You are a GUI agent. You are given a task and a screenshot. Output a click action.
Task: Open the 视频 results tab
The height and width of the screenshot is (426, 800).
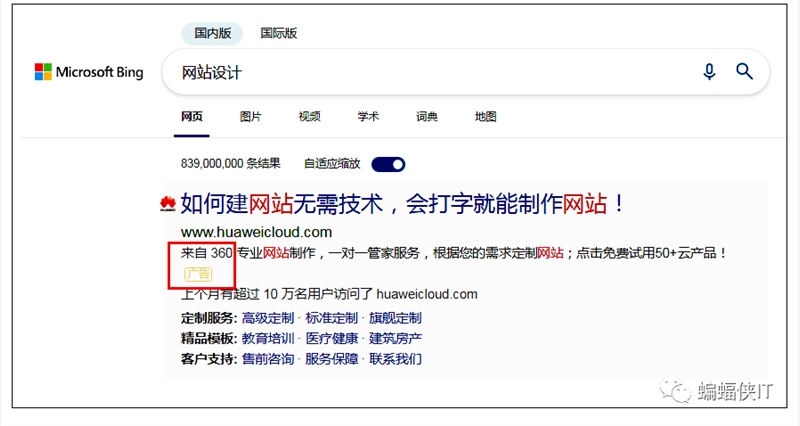[x=309, y=117]
